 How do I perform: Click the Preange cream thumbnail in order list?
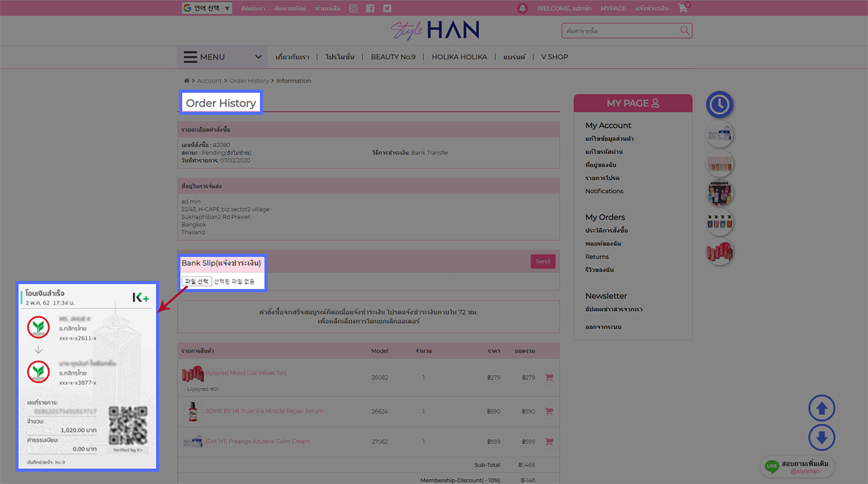pyautogui.click(x=193, y=442)
